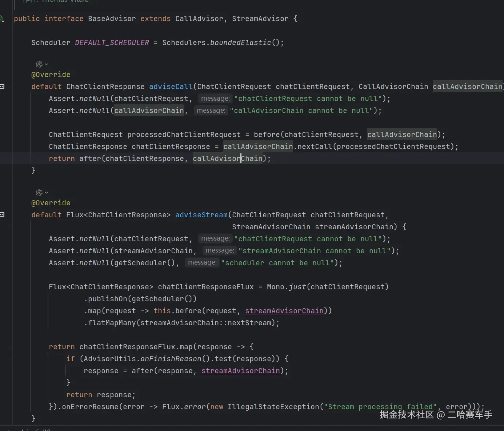Click the adviseCall method name
Image resolution: width=504 pixels, height=431 pixels.
point(171,86)
